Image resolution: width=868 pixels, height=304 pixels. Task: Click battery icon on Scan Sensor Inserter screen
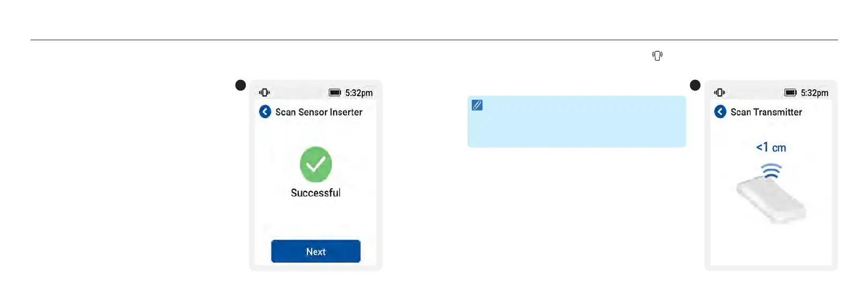click(x=335, y=92)
